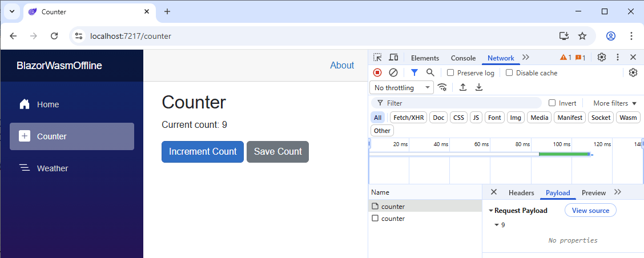Switch to the Console panel
This screenshot has height=258, width=644.
[x=463, y=58]
